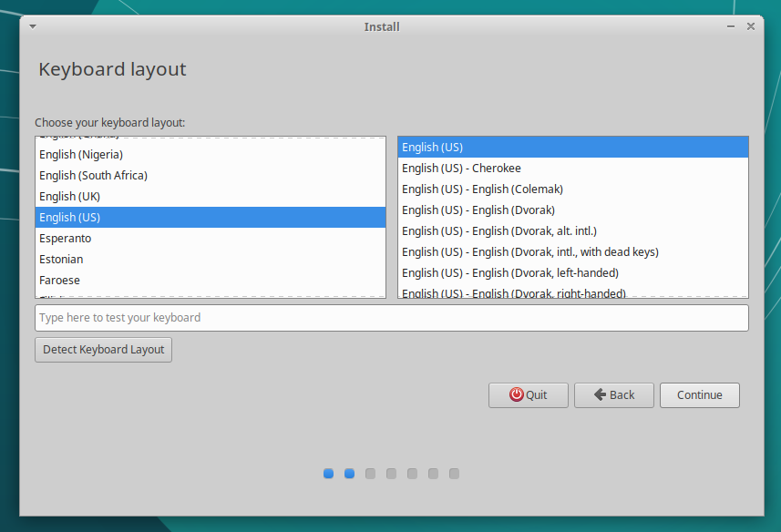Click the left arrow icon on Back
Image resolution: width=781 pixels, height=532 pixels.
click(600, 394)
